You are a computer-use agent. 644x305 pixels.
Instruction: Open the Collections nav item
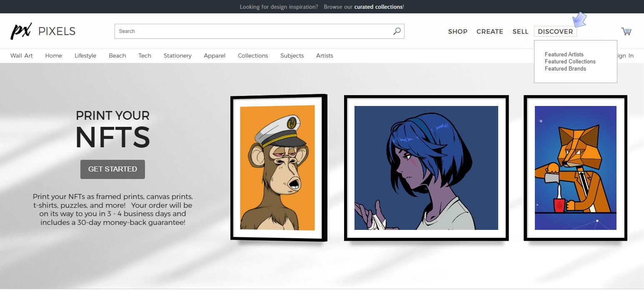253,55
